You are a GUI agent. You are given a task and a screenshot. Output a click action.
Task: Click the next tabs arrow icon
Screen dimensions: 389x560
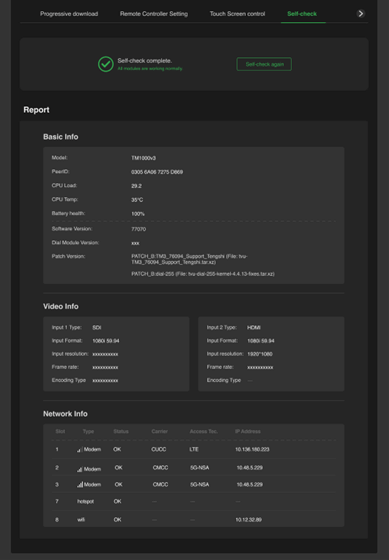(x=360, y=14)
